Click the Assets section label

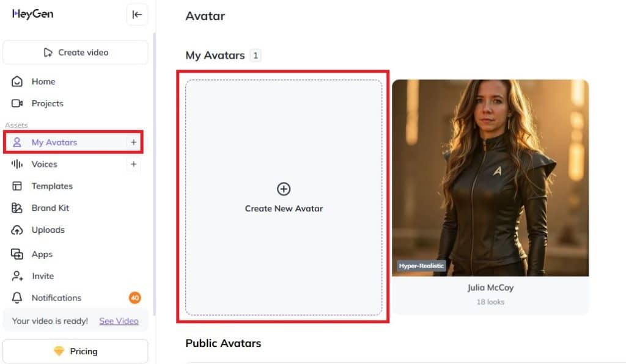click(x=17, y=125)
